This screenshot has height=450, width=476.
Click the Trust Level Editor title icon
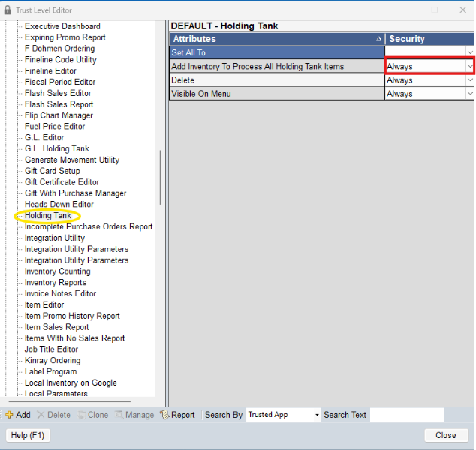[8, 10]
